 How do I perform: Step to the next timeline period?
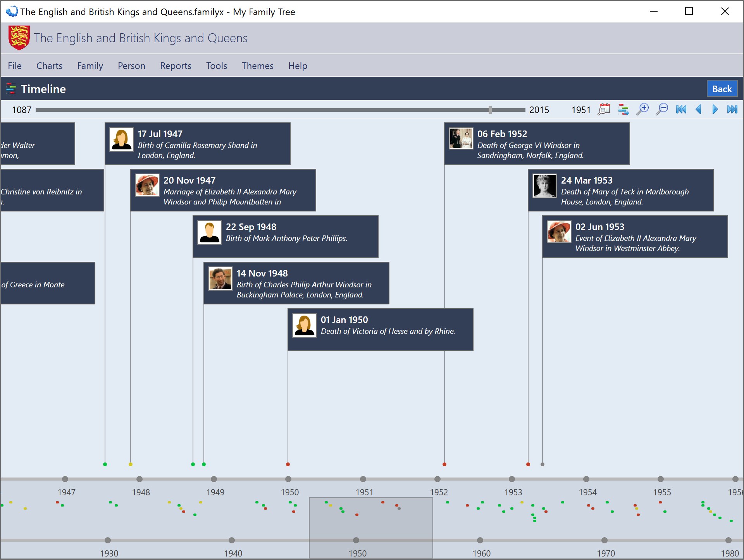pyautogui.click(x=715, y=110)
